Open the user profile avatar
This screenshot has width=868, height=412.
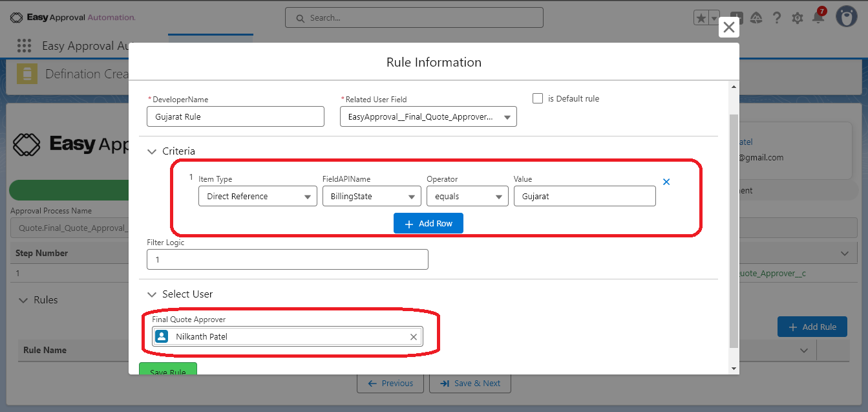(x=847, y=17)
